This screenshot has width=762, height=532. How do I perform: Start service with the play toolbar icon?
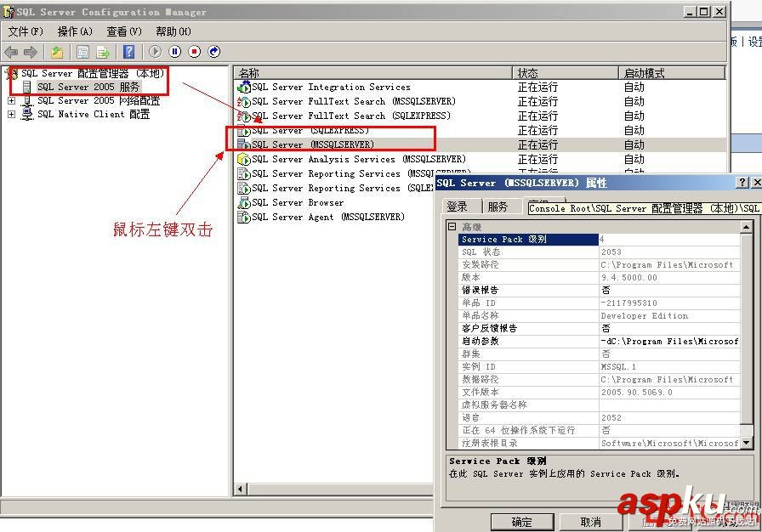click(155, 52)
